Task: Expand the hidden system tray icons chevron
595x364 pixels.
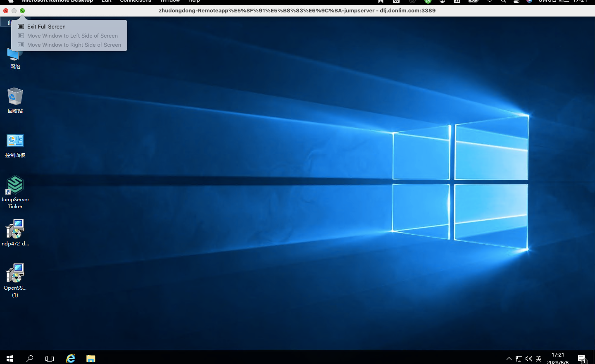Action: [x=509, y=359]
